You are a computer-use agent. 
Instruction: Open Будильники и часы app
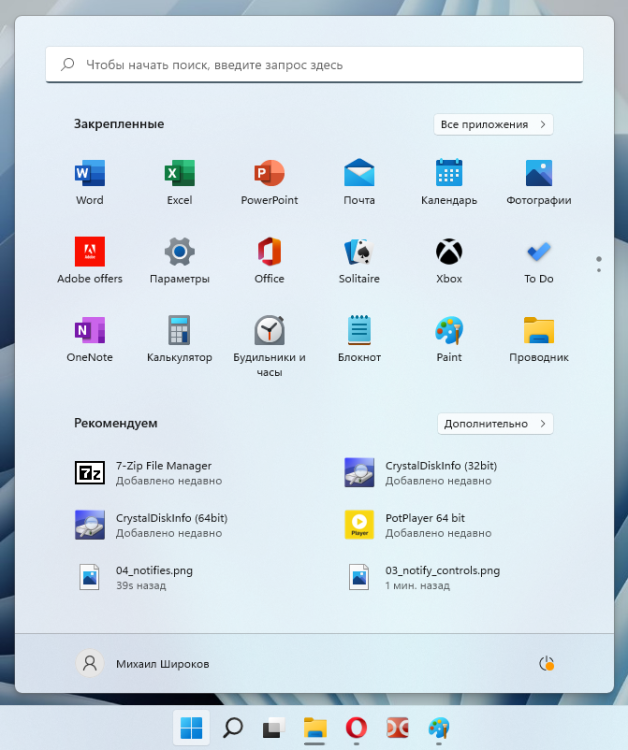pos(269,346)
